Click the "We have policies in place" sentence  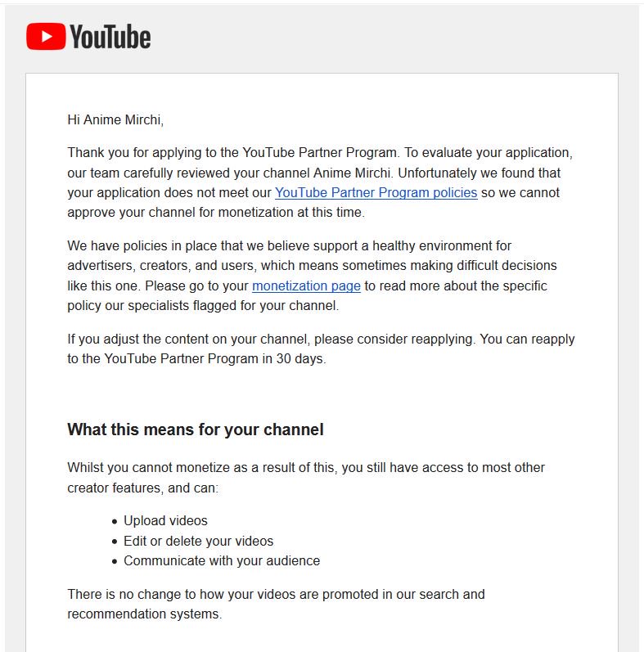[x=289, y=245]
